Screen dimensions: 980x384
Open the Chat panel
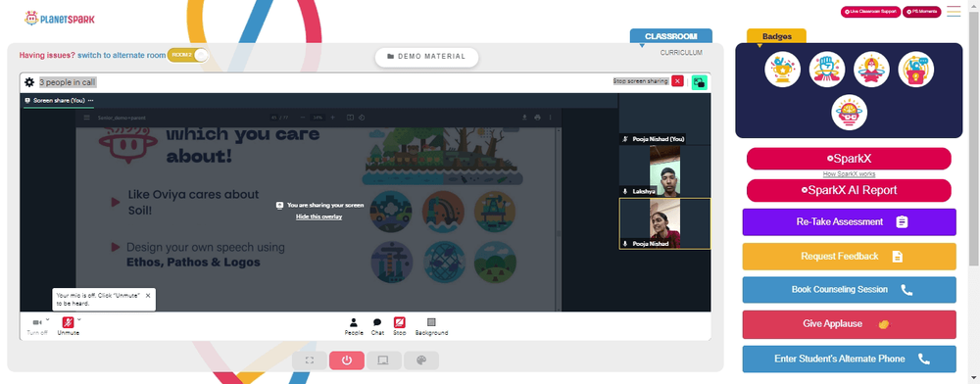coord(377,326)
